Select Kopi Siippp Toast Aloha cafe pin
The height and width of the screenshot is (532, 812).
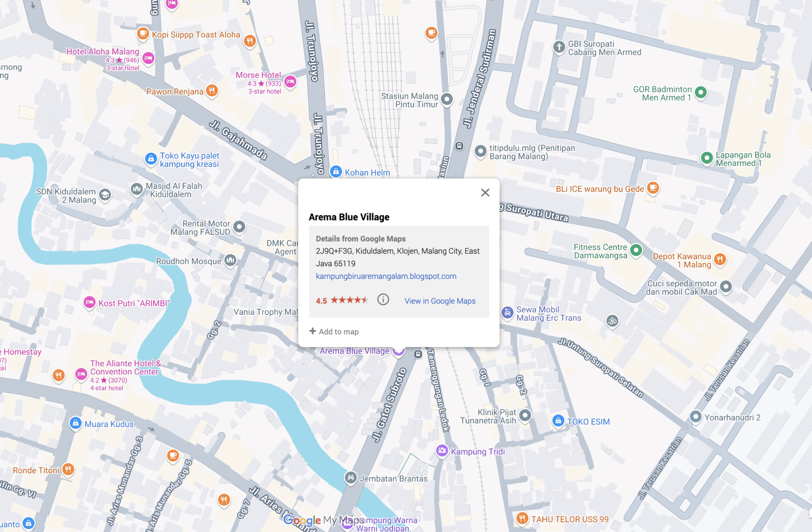(143, 34)
